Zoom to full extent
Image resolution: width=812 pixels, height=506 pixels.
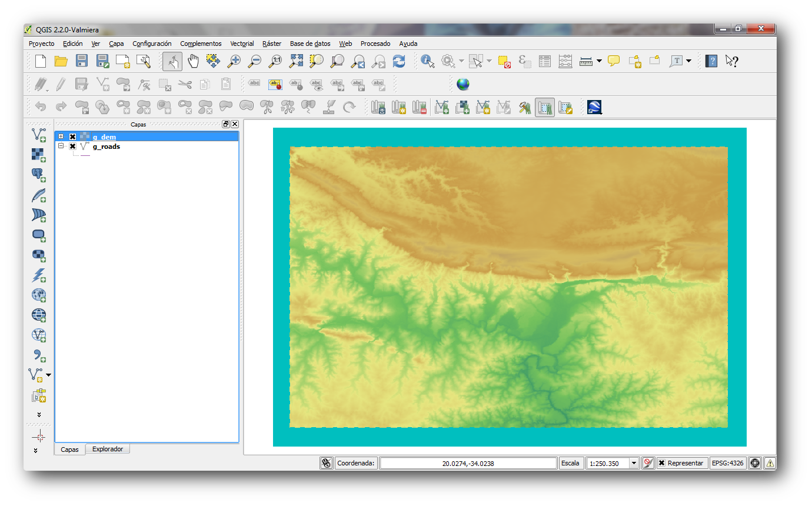296,61
